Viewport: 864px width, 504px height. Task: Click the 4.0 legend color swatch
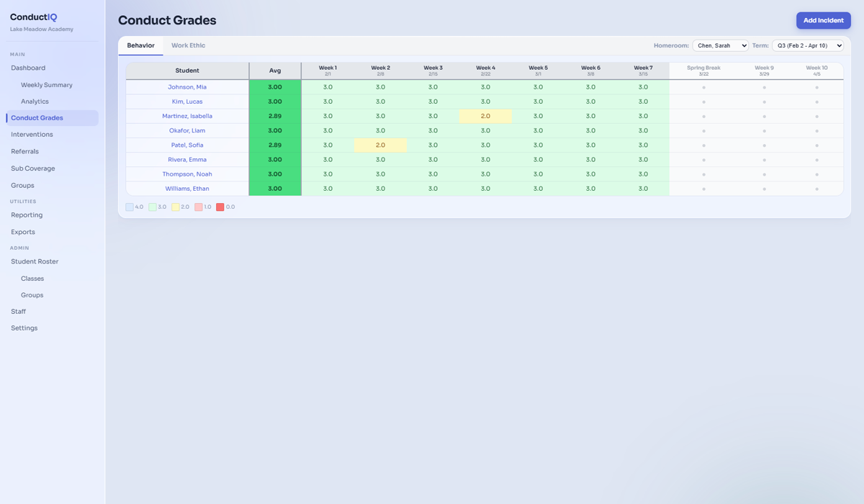130,206
